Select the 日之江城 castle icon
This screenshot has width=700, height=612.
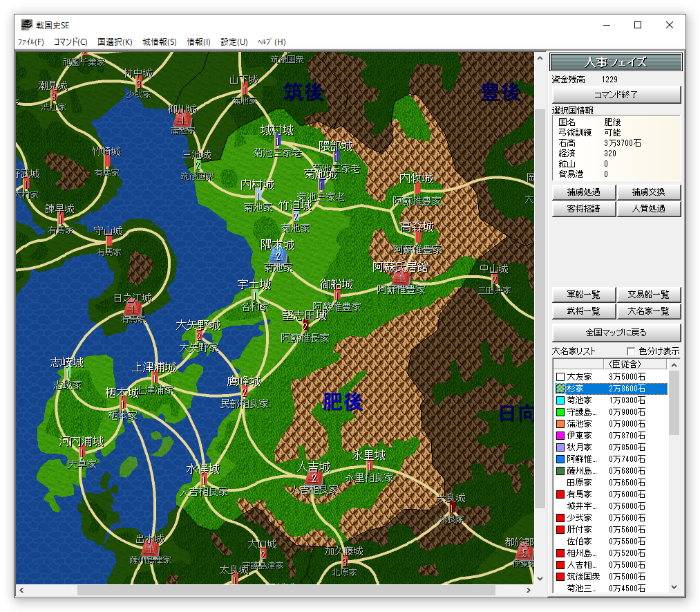coord(133,308)
